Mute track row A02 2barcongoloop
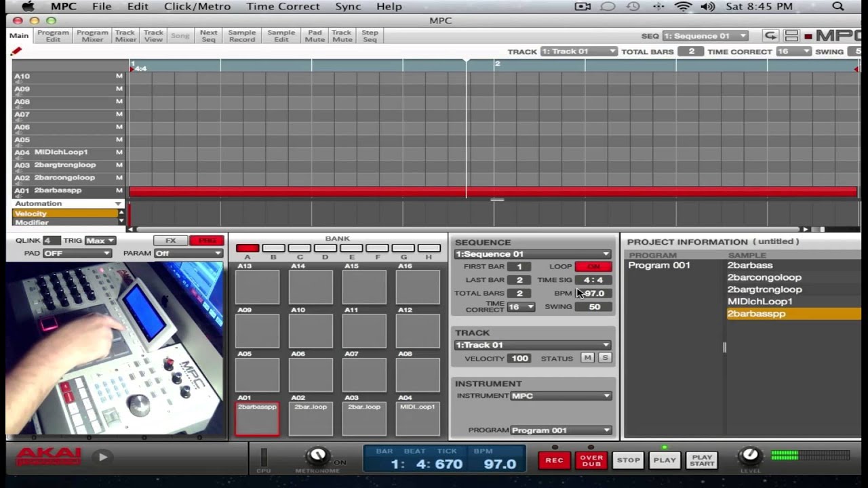This screenshot has height=488, width=868. click(119, 178)
